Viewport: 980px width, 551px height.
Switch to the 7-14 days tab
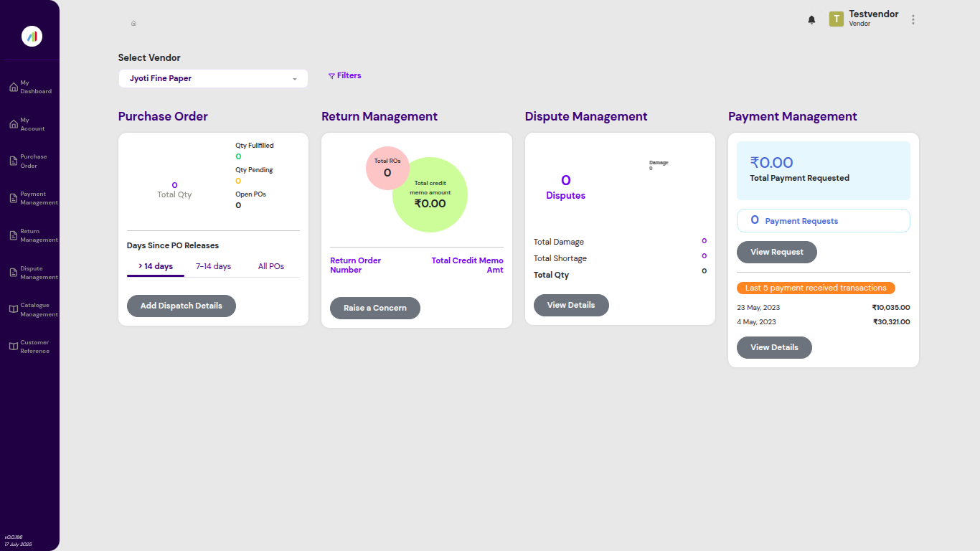(213, 266)
